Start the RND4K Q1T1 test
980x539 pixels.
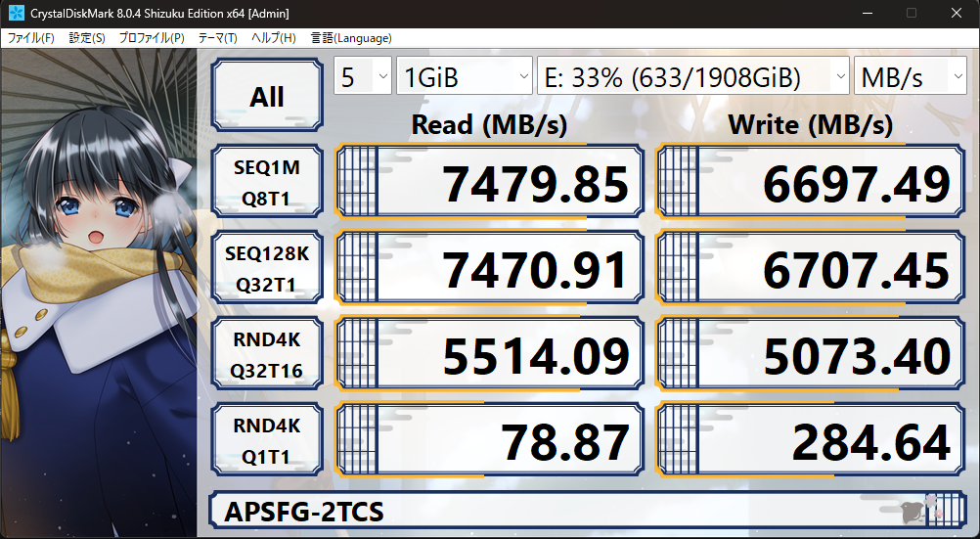click(267, 440)
